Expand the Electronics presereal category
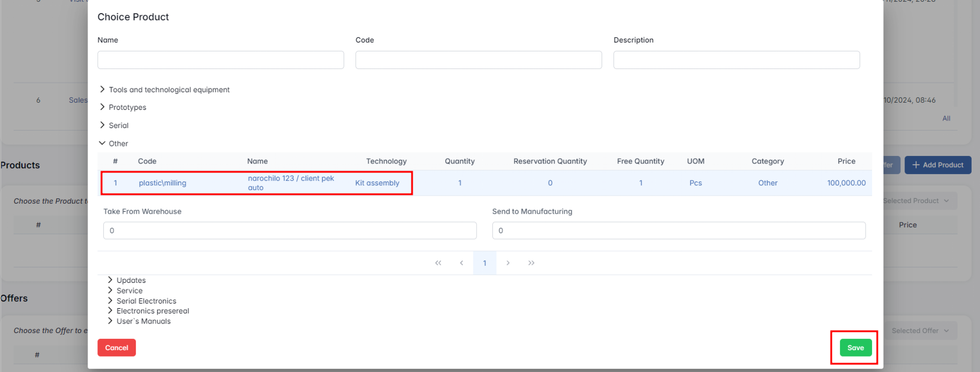Image resolution: width=980 pixels, height=372 pixels. (110, 311)
